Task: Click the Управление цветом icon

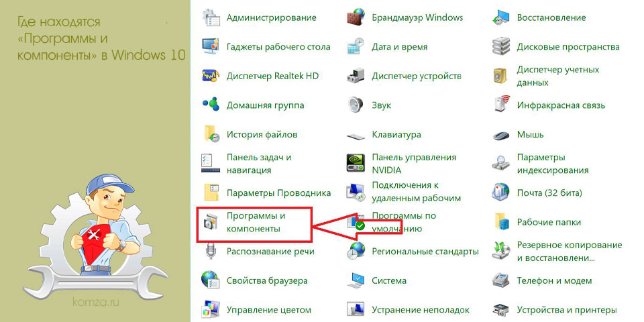Action: [211, 310]
